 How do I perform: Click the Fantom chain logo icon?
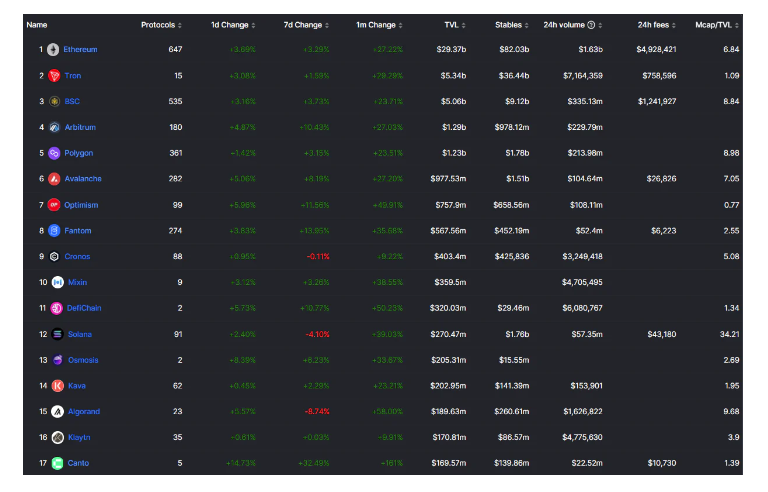coord(54,230)
